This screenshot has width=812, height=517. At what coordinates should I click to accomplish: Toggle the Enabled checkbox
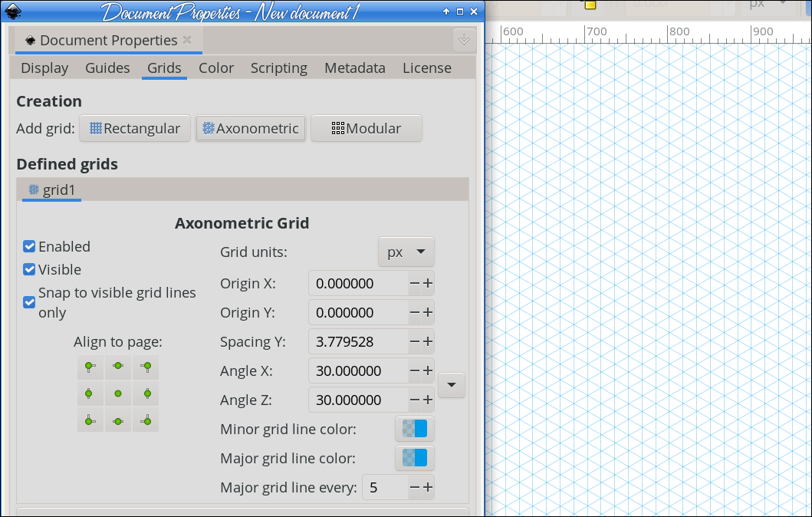point(29,246)
